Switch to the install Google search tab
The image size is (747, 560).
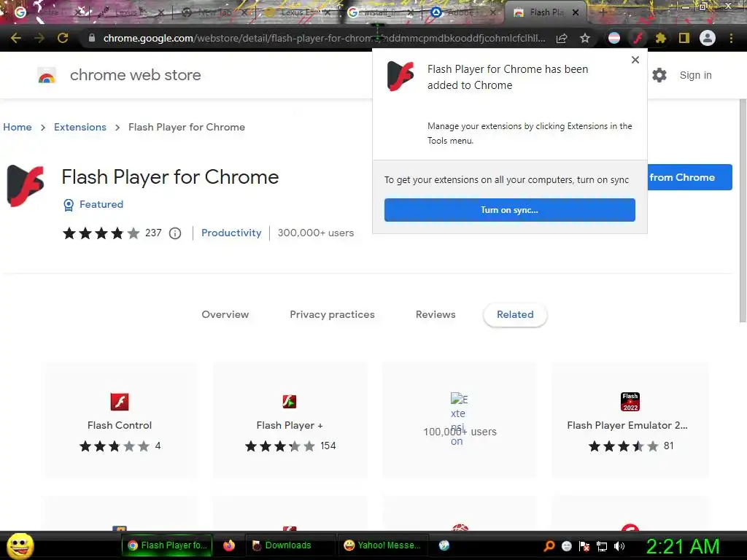(x=379, y=13)
